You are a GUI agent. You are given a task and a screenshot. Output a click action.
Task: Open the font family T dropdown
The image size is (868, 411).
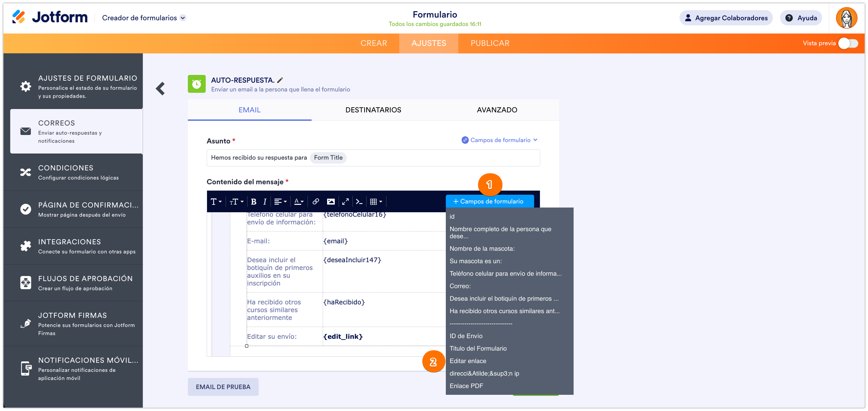216,201
